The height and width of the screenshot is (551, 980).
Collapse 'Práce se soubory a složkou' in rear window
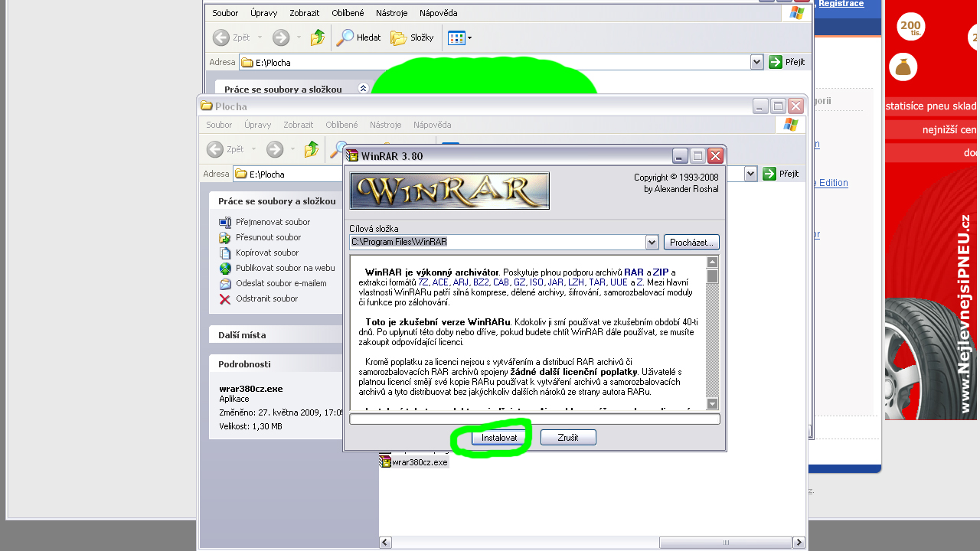(363, 89)
